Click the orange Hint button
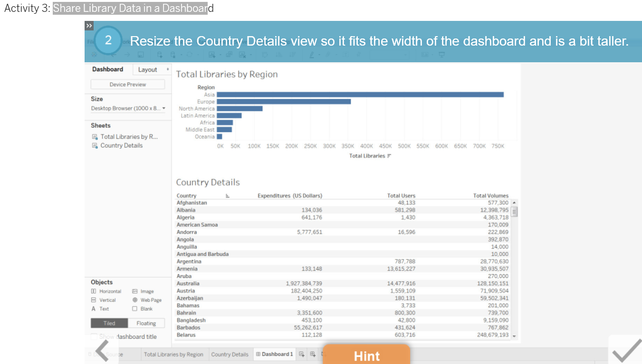Image resolution: width=642 pixels, height=364 pixels. 366,355
